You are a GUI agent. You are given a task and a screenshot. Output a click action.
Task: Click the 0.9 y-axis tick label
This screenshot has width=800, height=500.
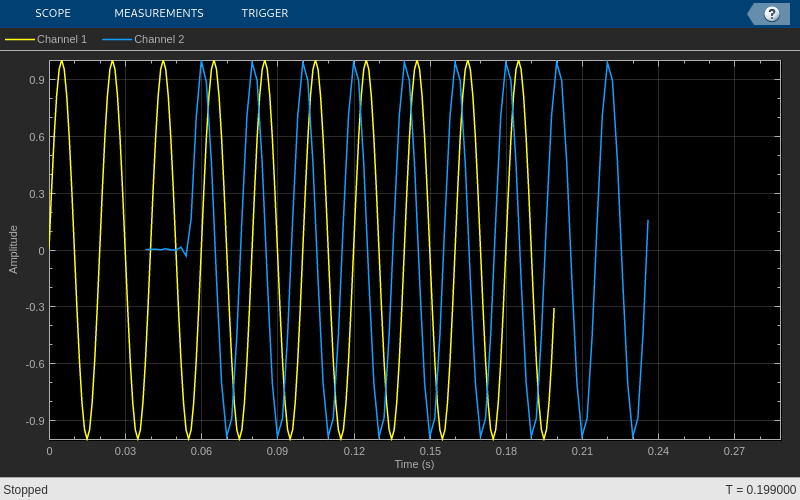point(38,80)
